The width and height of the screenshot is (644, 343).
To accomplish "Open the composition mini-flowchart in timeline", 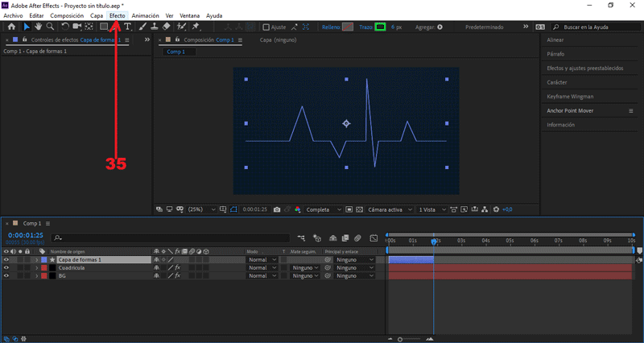I will [x=301, y=238].
